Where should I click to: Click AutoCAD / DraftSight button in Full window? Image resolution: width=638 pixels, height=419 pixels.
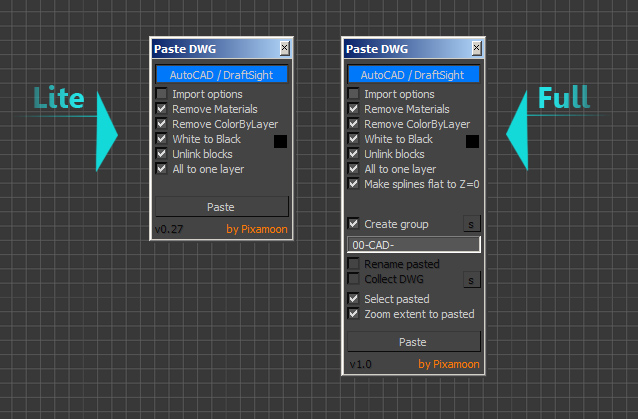tap(413, 75)
